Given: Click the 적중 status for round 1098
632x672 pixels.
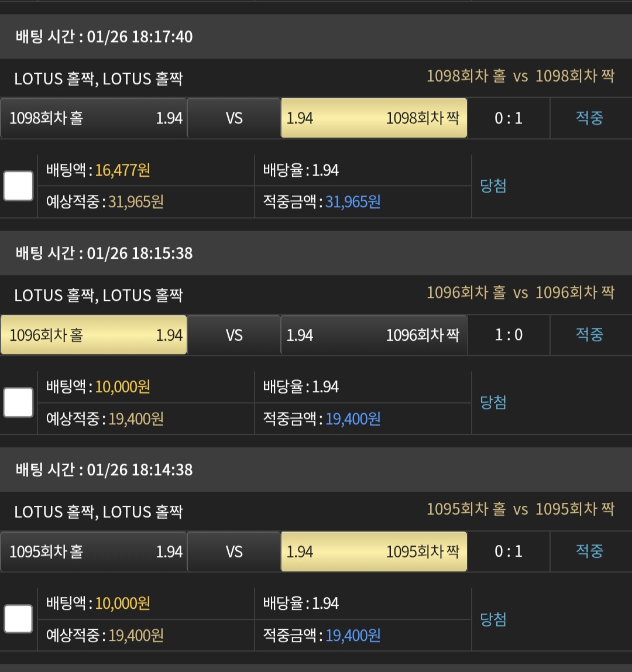Looking at the screenshot, I should (x=589, y=118).
